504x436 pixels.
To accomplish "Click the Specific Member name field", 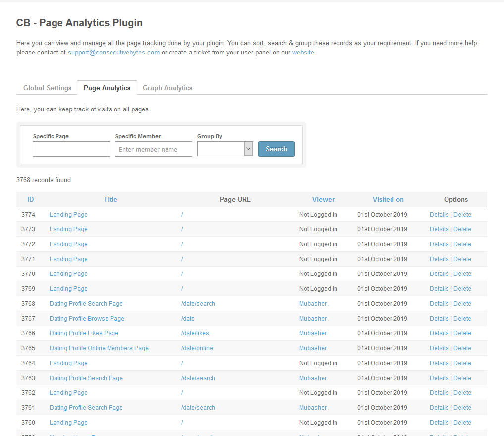I will pos(154,149).
